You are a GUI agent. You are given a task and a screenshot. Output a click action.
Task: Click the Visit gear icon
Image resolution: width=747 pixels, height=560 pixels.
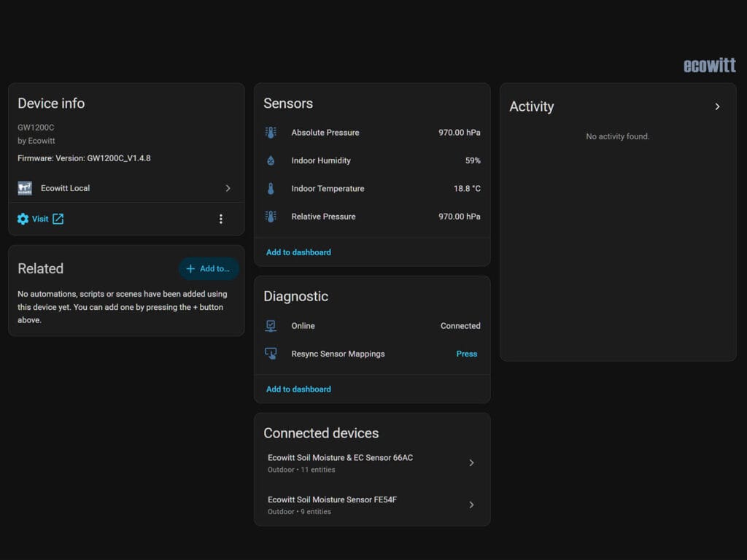click(23, 219)
